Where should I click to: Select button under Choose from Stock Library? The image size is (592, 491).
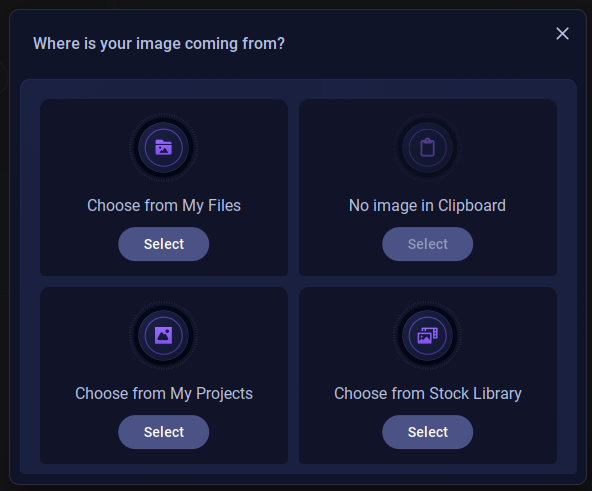(427, 432)
